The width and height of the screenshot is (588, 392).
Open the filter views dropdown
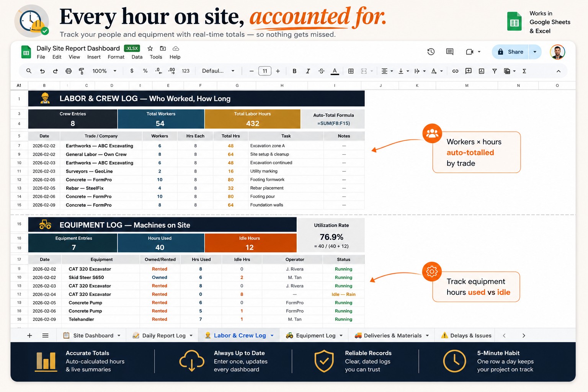pyautogui.click(x=510, y=71)
